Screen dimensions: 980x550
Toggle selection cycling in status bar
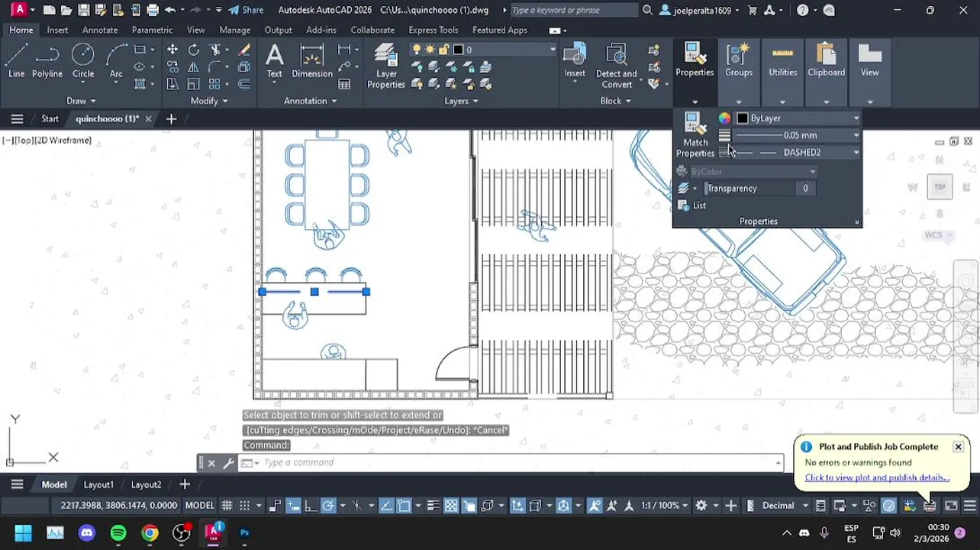coord(469,506)
